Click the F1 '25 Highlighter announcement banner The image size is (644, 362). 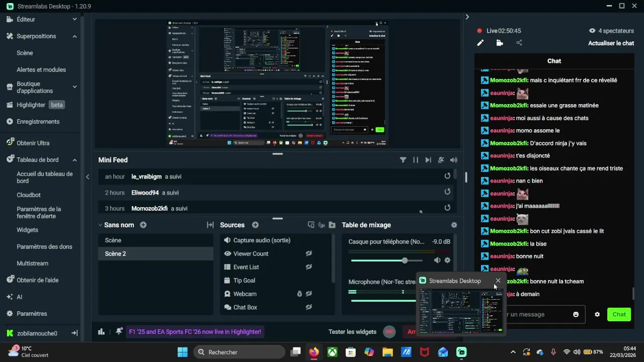pyautogui.click(x=195, y=332)
